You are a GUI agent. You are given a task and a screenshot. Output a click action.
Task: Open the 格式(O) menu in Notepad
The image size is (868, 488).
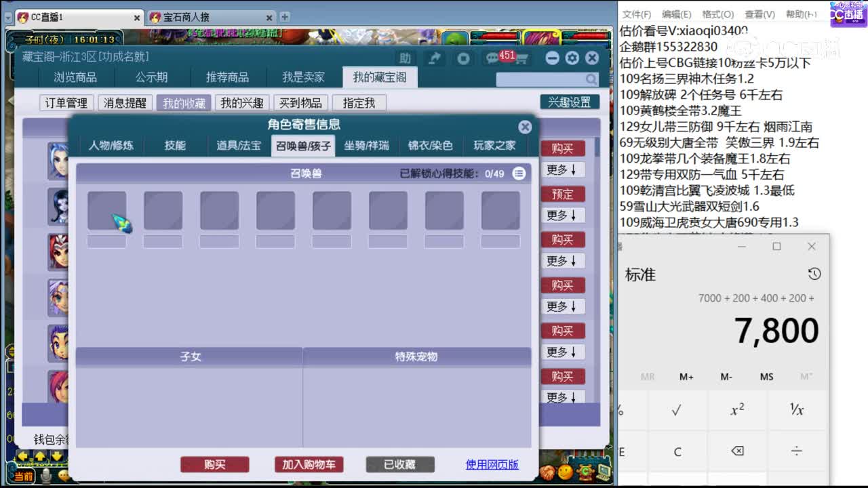(x=717, y=13)
